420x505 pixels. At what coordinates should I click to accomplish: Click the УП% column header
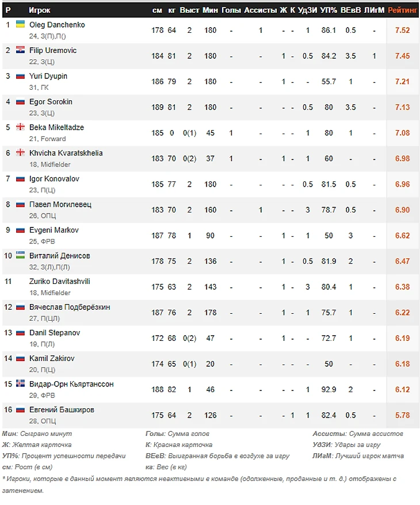click(x=329, y=10)
